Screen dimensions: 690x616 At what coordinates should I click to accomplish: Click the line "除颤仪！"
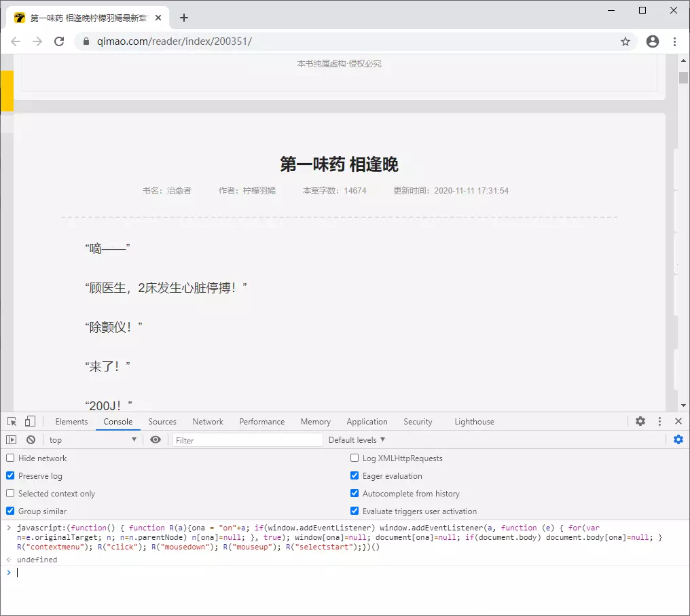(113, 327)
